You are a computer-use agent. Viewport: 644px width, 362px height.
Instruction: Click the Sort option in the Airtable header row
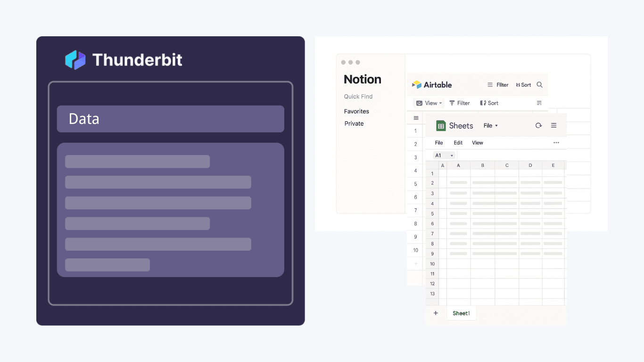click(x=523, y=85)
